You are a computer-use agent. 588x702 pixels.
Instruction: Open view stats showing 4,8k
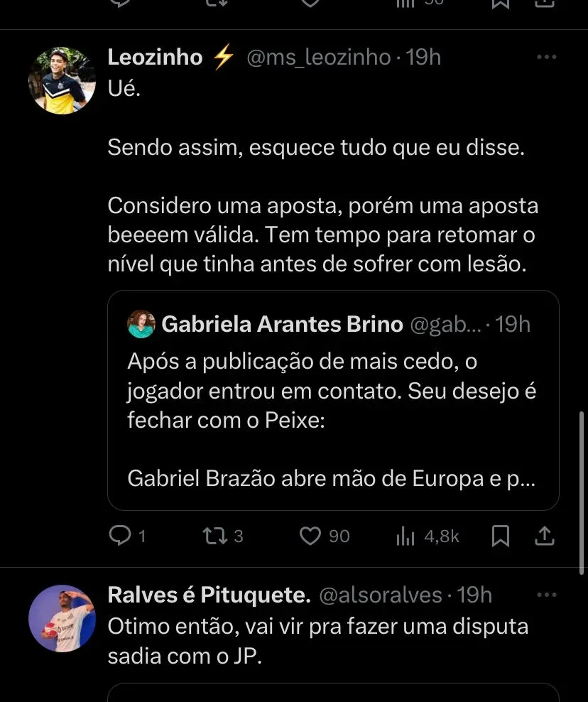coord(405,536)
